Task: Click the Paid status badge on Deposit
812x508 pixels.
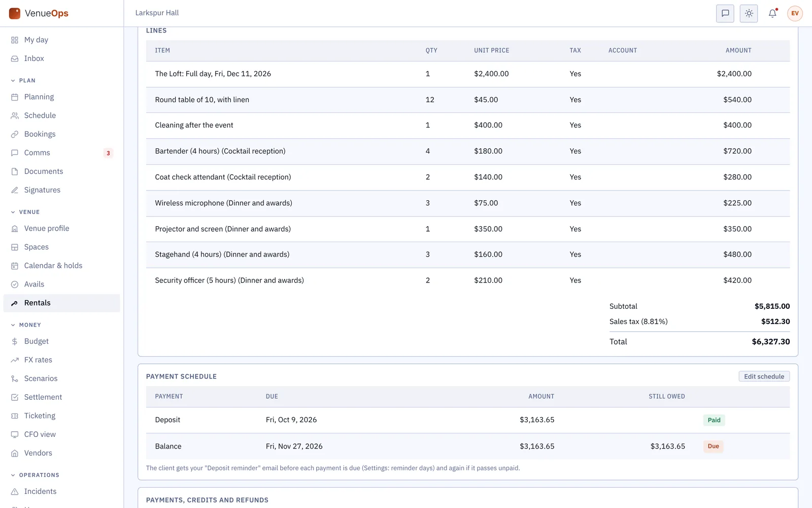Action: point(714,420)
